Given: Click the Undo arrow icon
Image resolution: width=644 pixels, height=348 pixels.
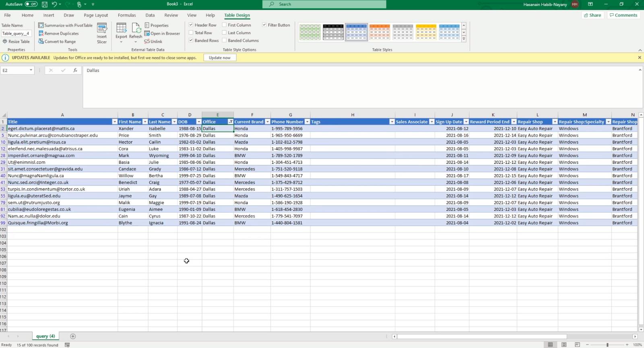Looking at the screenshot, I should [x=54, y=4].
